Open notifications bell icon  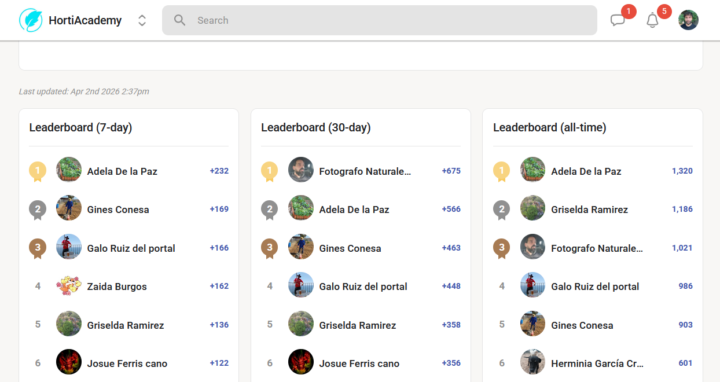pyautogui.click(x=652, y=20)
